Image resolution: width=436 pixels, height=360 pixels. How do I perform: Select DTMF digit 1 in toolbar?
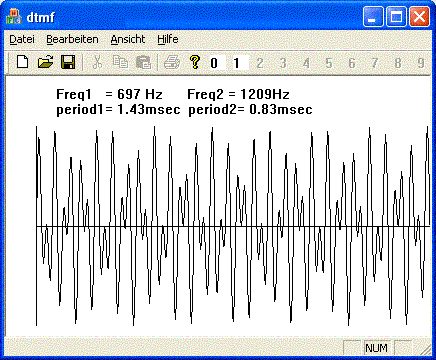pos(237,63)
